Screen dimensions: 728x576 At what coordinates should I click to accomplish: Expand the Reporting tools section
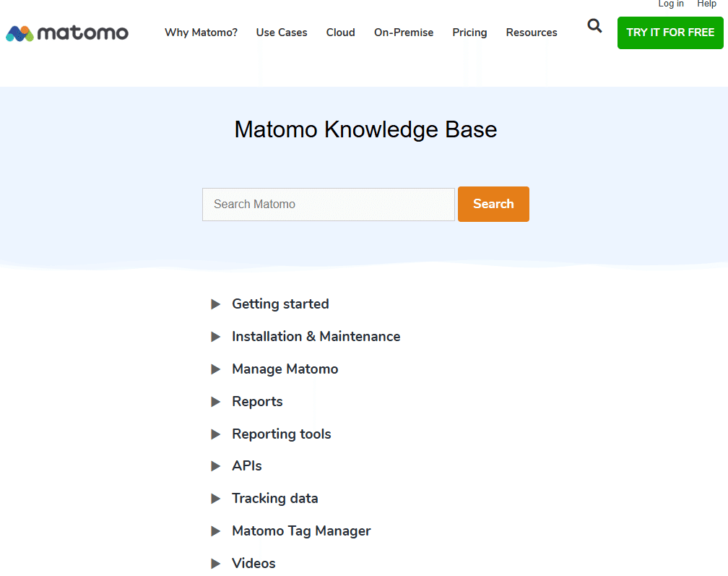point(282,434)
